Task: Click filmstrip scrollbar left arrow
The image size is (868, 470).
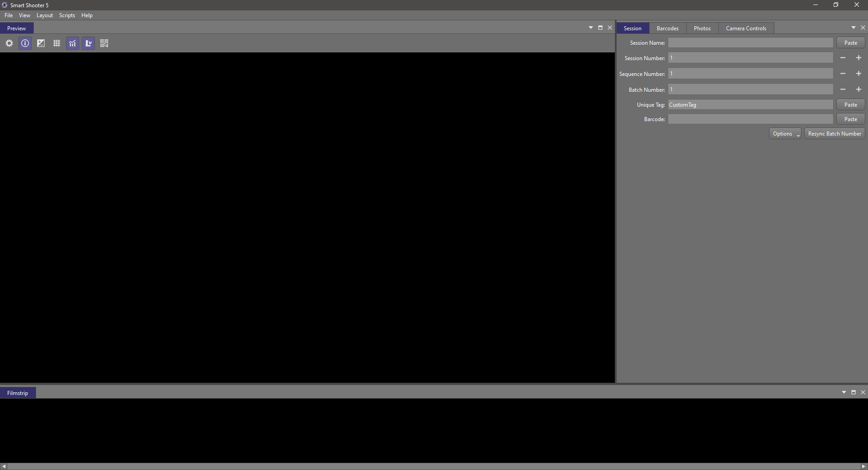Action: tap(4, 466)
